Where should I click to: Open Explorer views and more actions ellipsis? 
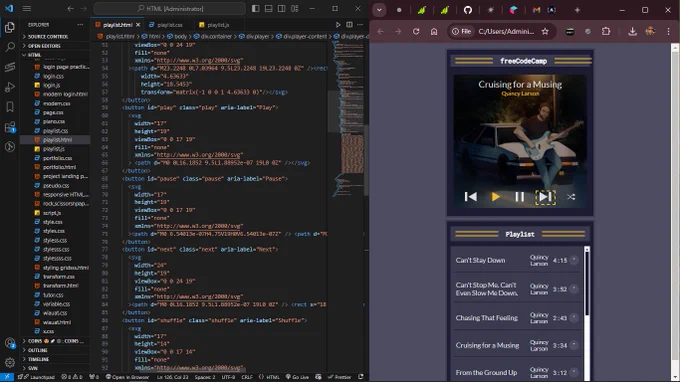tap(80, 25)
